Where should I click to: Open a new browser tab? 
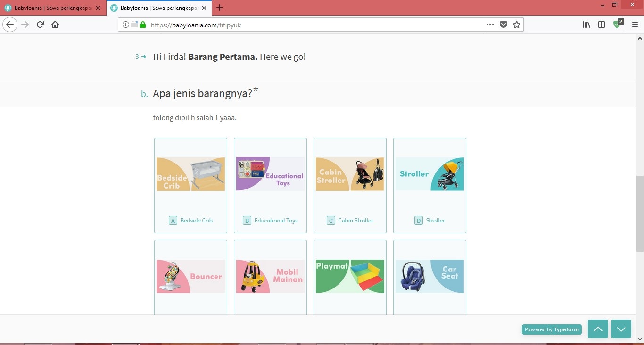click(220, 8)
